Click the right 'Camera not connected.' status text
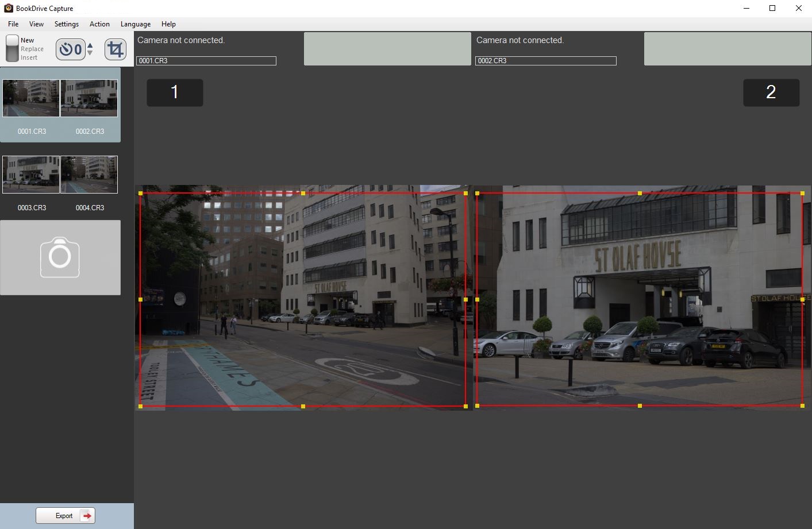812x529 pixels. point(520,40)
